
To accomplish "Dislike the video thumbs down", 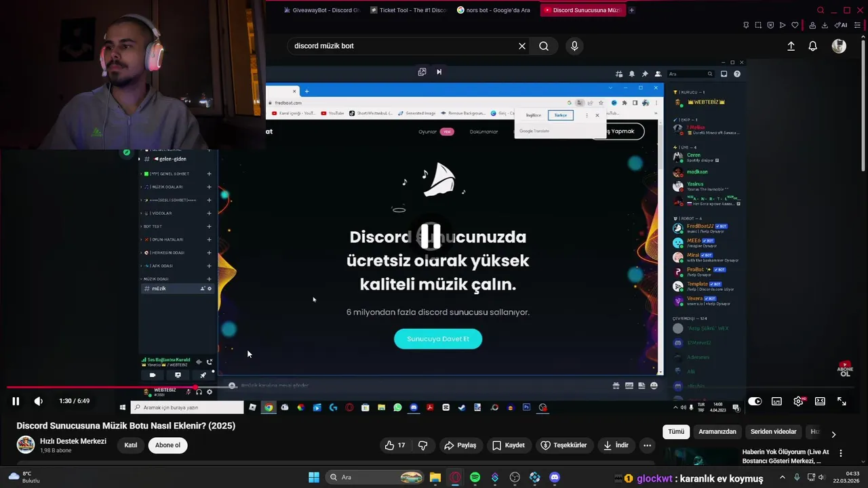I will (423, 445).
